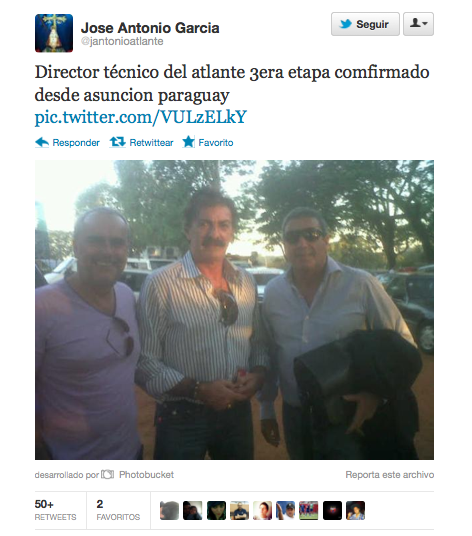Click the Responder reply arrow icon
Image resolution: width=472 pixels, height=536 pixels.
42,142
